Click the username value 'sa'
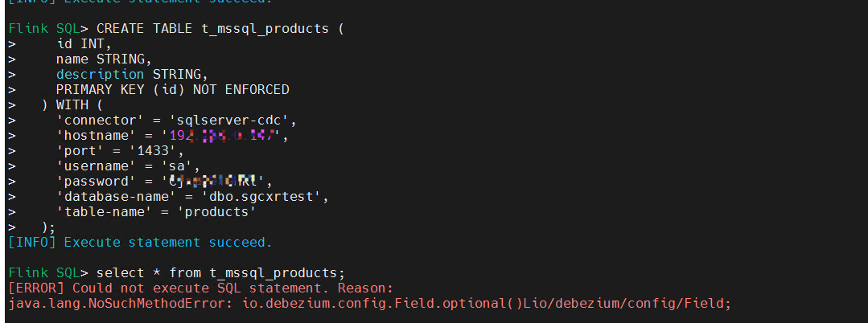The width and height of the screenshot is (868, 323). click(177, 166)
